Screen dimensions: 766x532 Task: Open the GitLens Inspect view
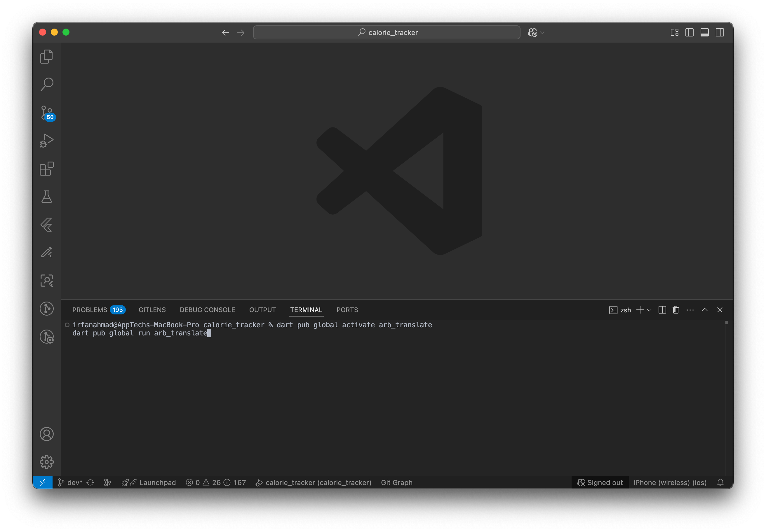pyautogui.click(x=46, y=281)
